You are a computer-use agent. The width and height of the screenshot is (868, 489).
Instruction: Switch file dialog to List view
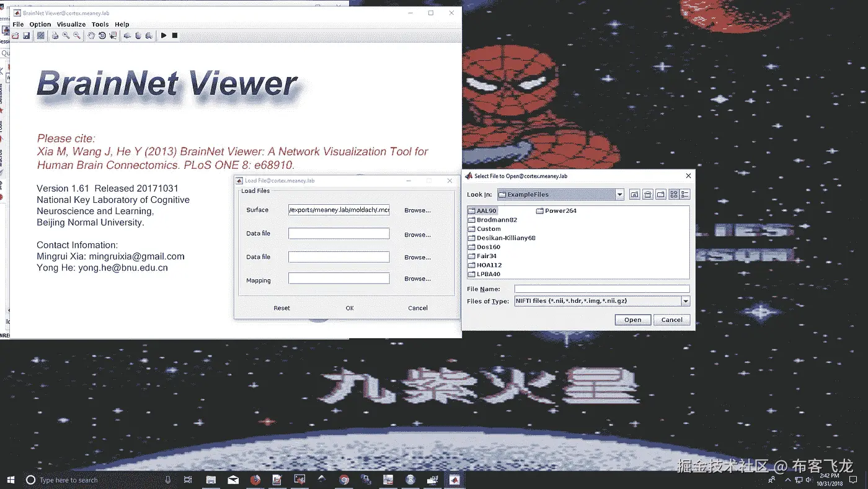click(x=675, y=194)
